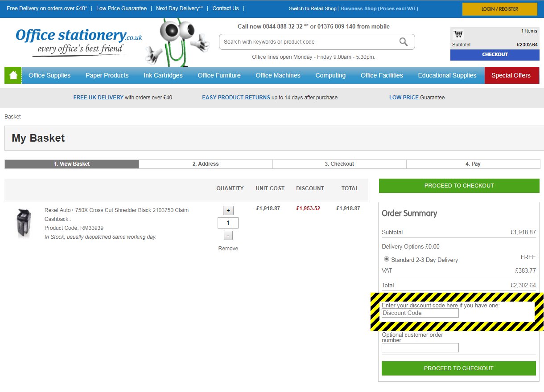Click the Office stationery logo
Viewport: 544px width, 392px height.
point(78,43)
